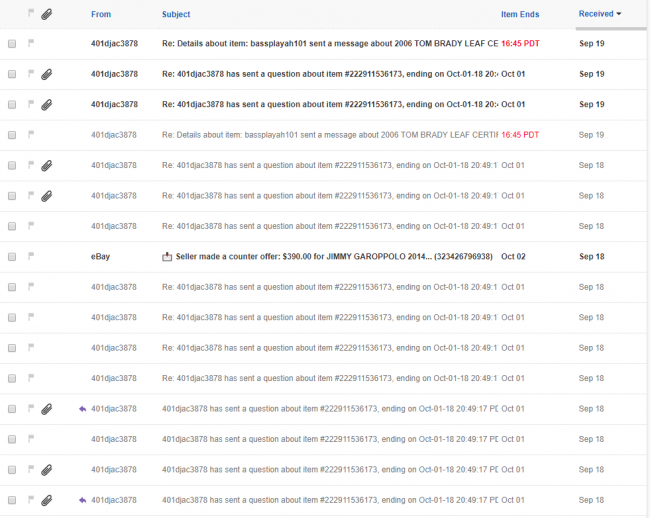Click the offer icon beside 'Seller made a counter offer'

[x=167, y=257]
